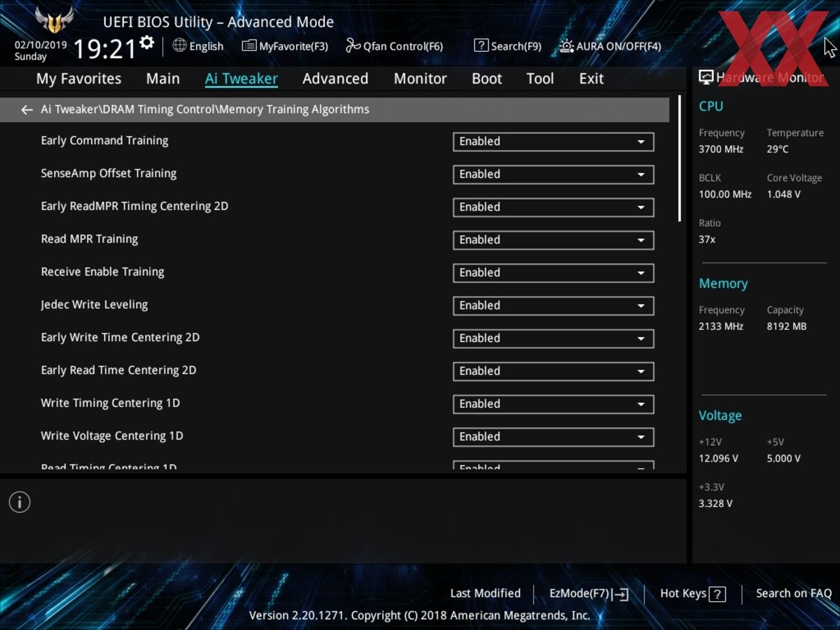Select Early Write Time Centering 2D label
Viewport: 840px width, 630px height.
coord(120,337)
